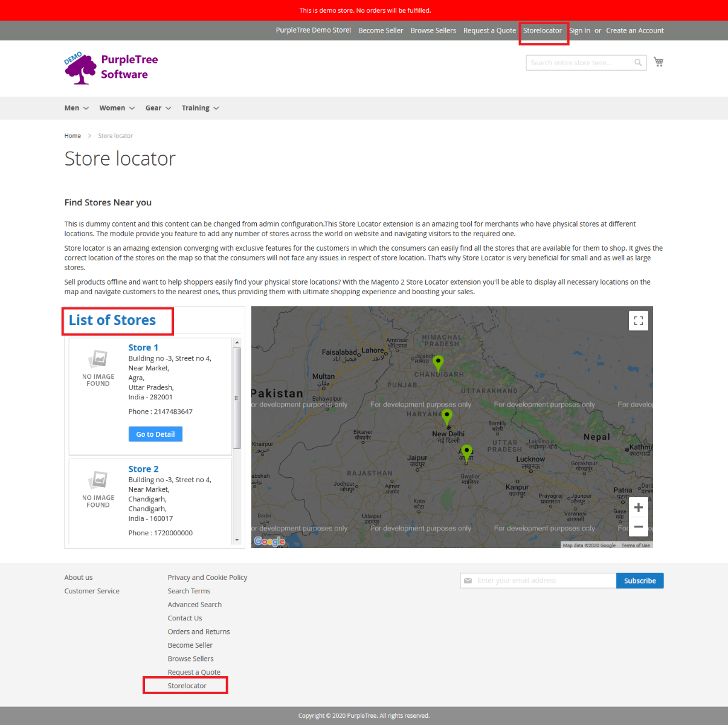Open Contact Us footer link
Image resolution: width=728 pixels, height=725 pixels.
[185, 618]
